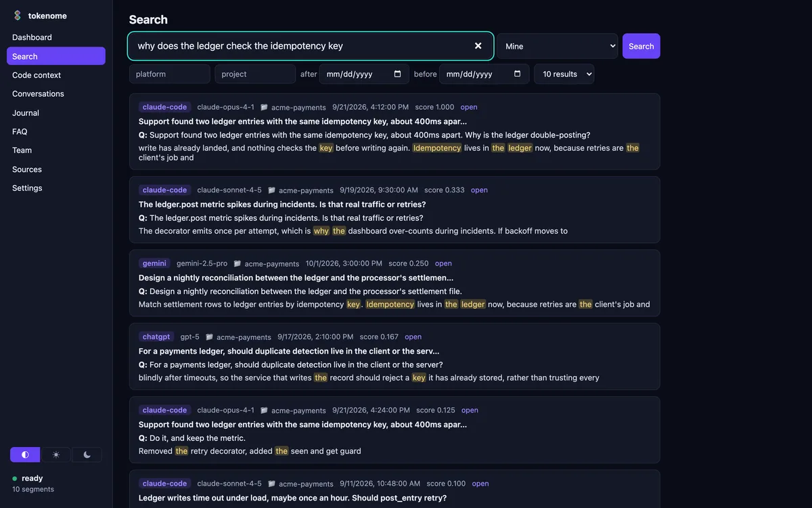Viewport: 812px width, 508px height.
Task: Open Sources in the sidebar
Action: point(56,169)
